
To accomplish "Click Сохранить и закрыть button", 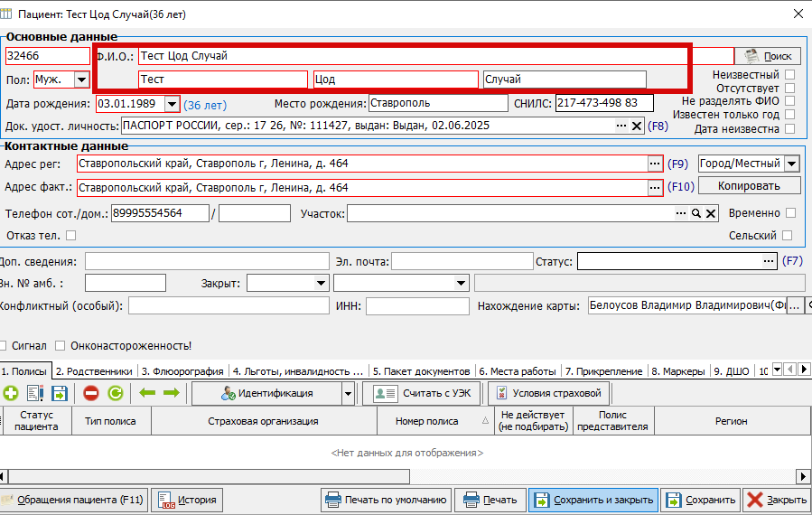I will click(593, 500).
